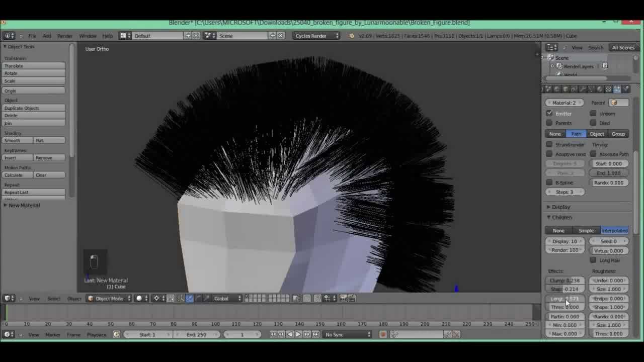Click the Length effects slider
644x362 pixels.
[566, 299]
